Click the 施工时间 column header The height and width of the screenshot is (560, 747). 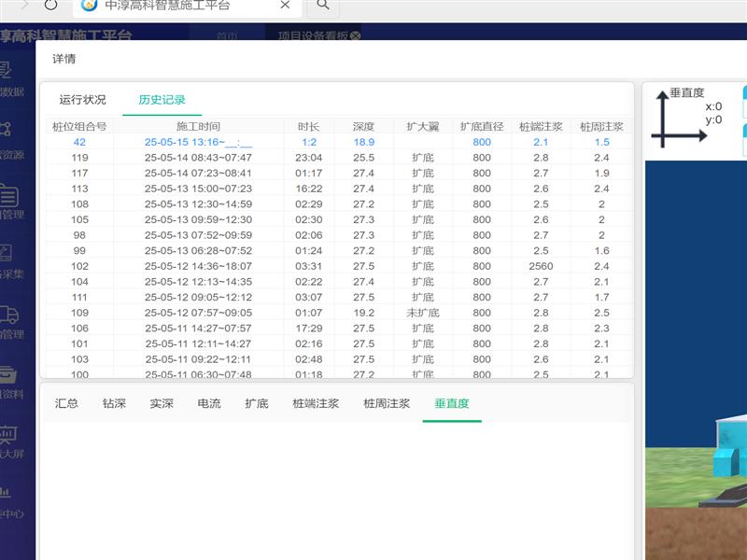coord(198,126)
